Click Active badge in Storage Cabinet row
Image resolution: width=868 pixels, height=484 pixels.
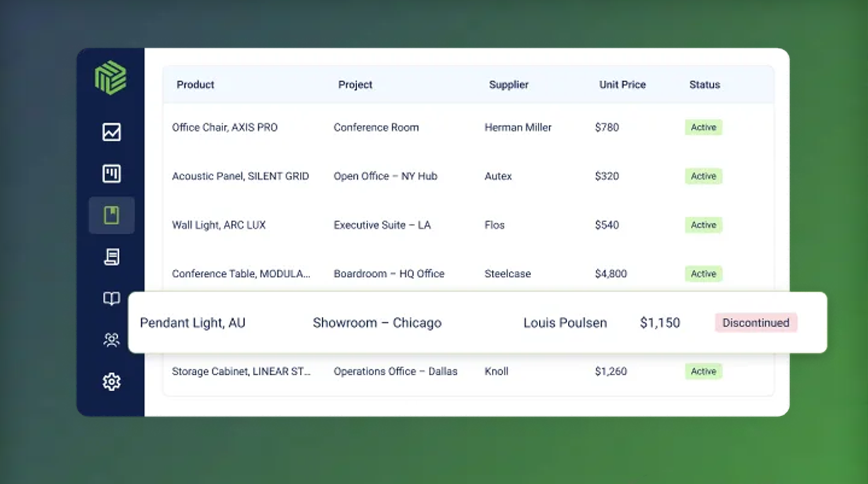tap(703, 371)
